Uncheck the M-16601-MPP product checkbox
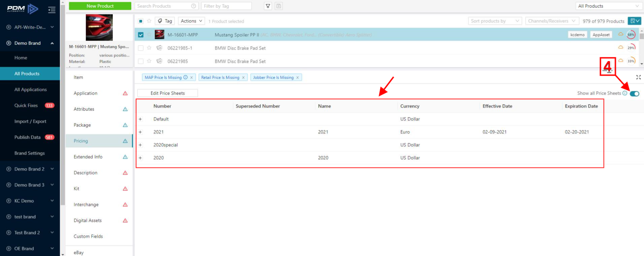Screen dimensions: 644x256 pos(141,35)
